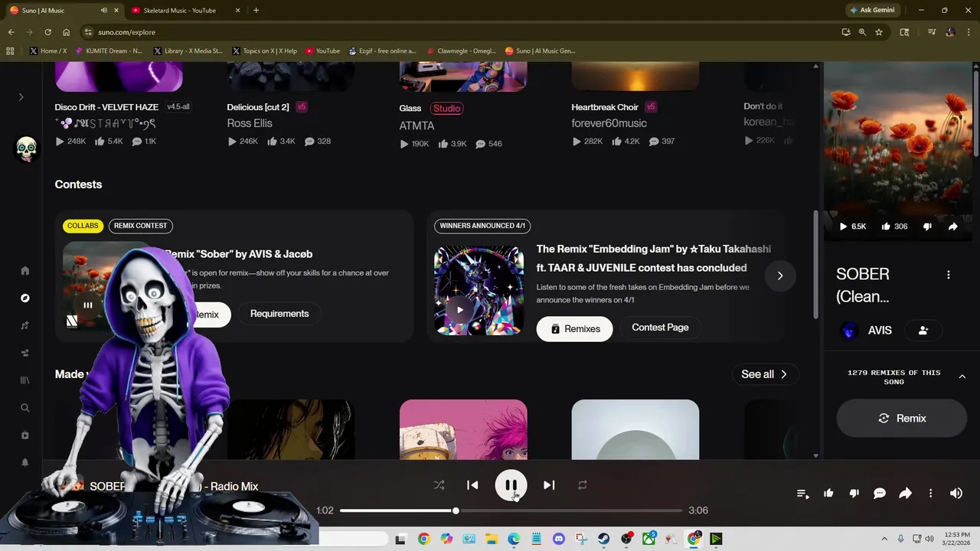
Task: Select the REMIX CONTEST tag
Action: (140, 226)
